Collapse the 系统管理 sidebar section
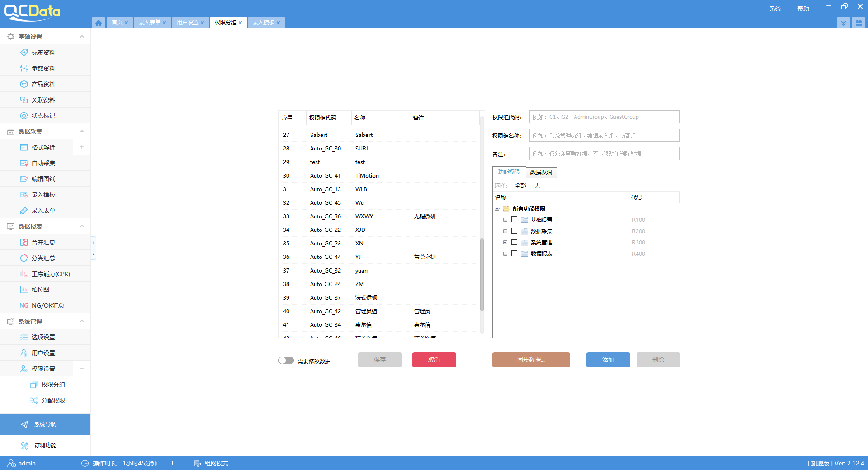Screen dimensions: 868x470 pyautogui.click(x=81, y=321)
